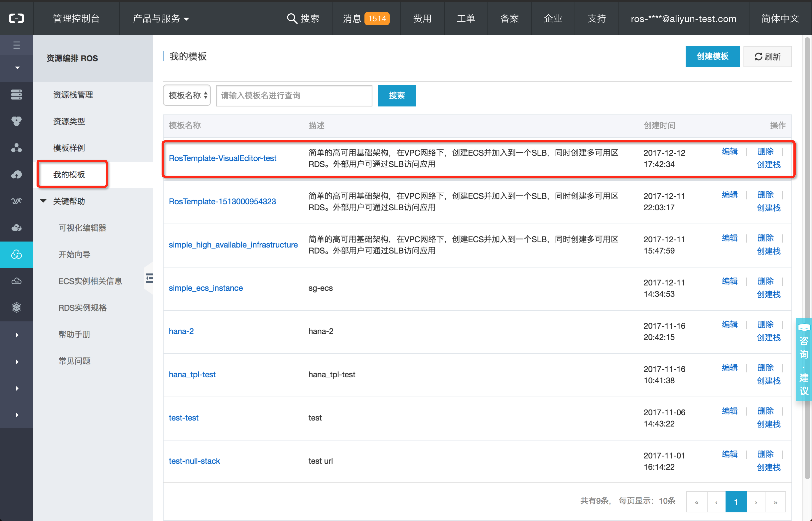Go to 管理控制台 in top bar
Screen dimensions: 812x521
coord(76,19)
